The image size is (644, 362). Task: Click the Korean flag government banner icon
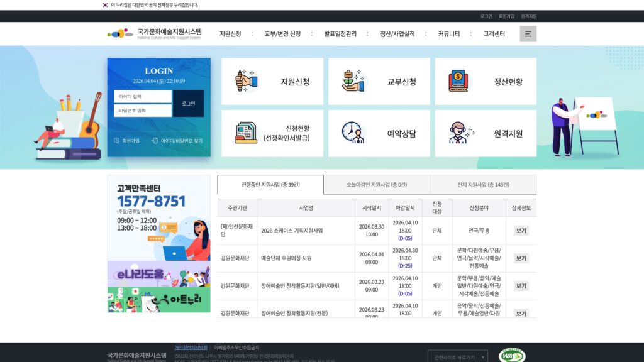(104, 4)
